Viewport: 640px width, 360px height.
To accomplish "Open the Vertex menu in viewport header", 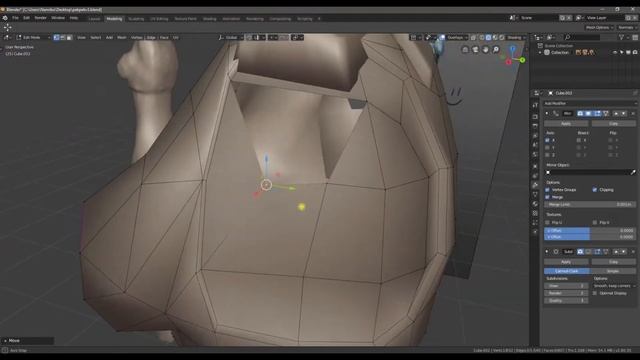I will tap(137, 38).
